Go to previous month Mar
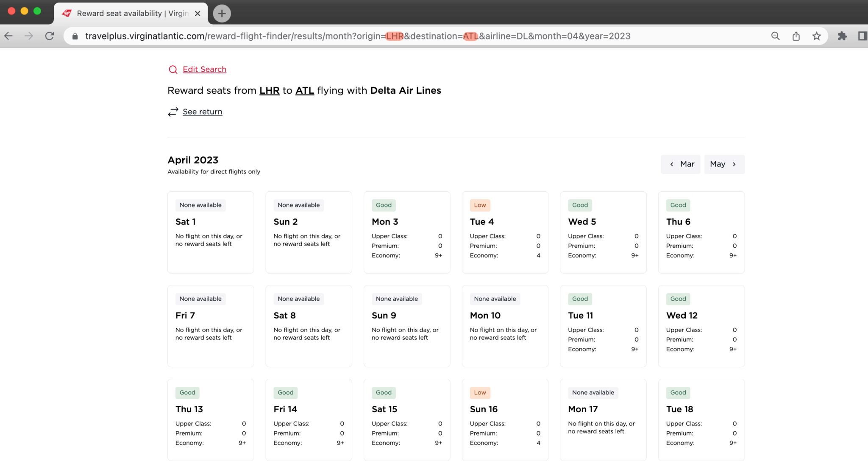 681,164
